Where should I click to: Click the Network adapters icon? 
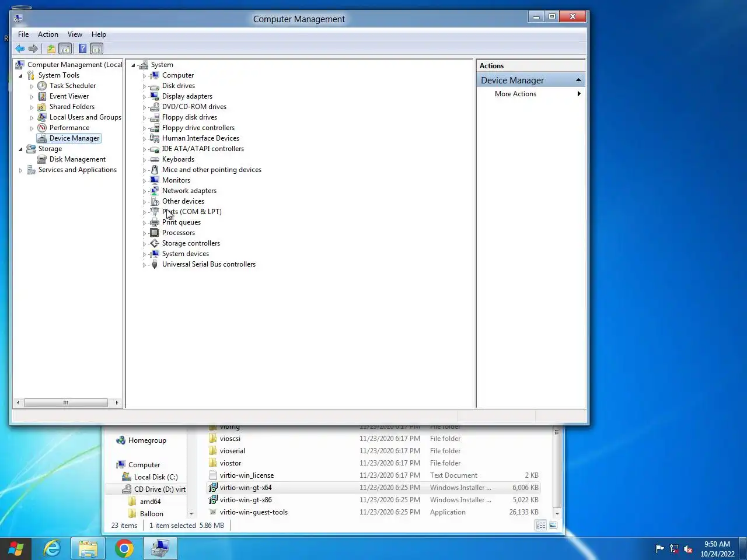point(155,191)
